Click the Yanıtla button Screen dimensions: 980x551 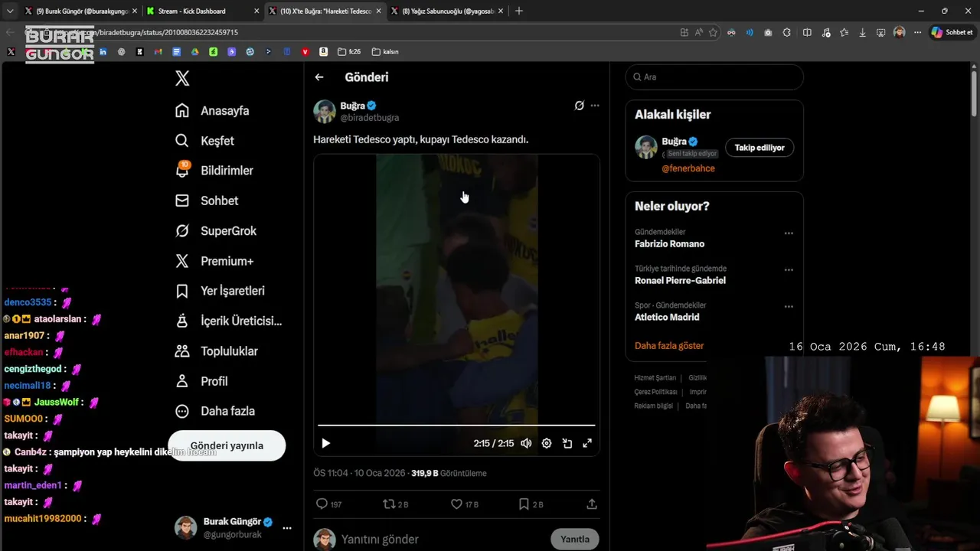coord(575,540)
